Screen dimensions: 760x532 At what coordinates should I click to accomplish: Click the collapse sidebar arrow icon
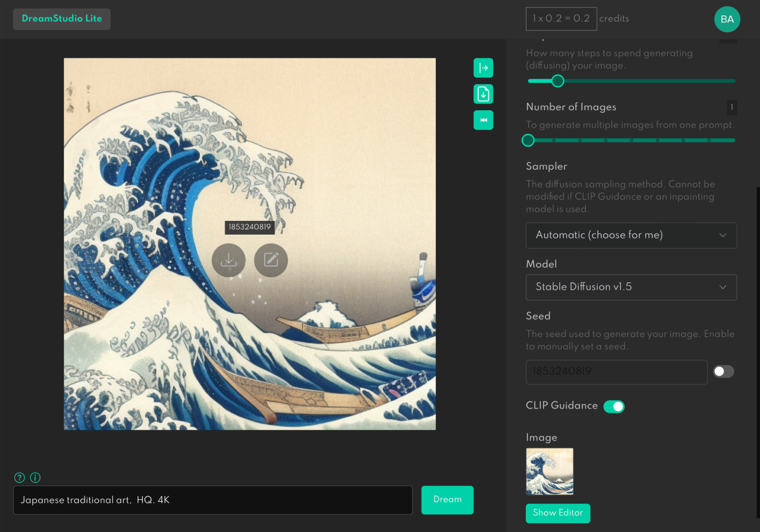pos(483,68)
